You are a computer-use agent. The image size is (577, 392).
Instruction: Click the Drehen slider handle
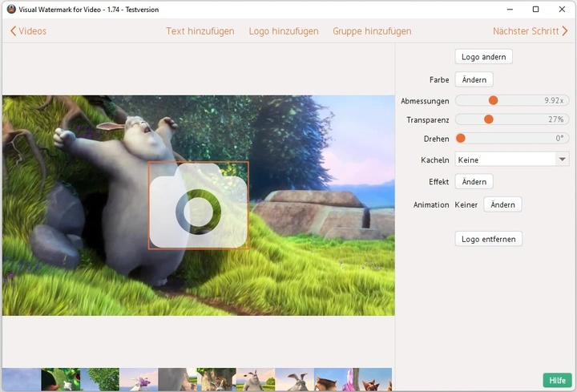coord(460,139)
